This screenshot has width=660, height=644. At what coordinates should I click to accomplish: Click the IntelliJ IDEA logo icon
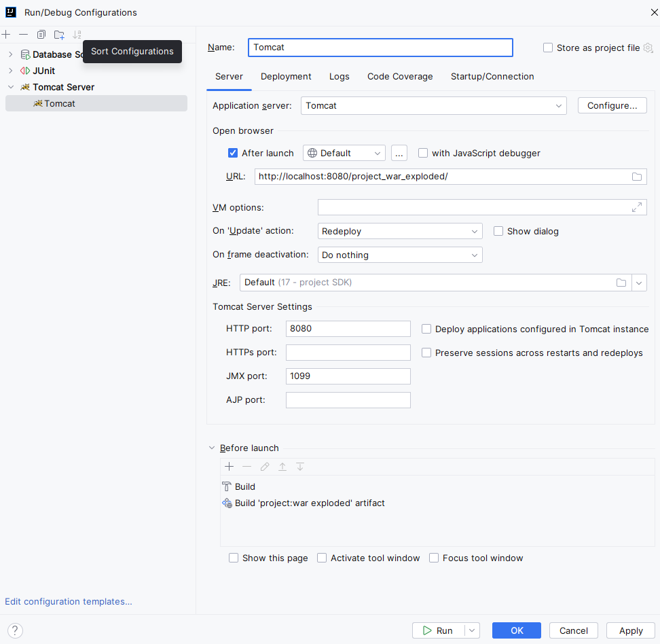click(x=11, y=12)
